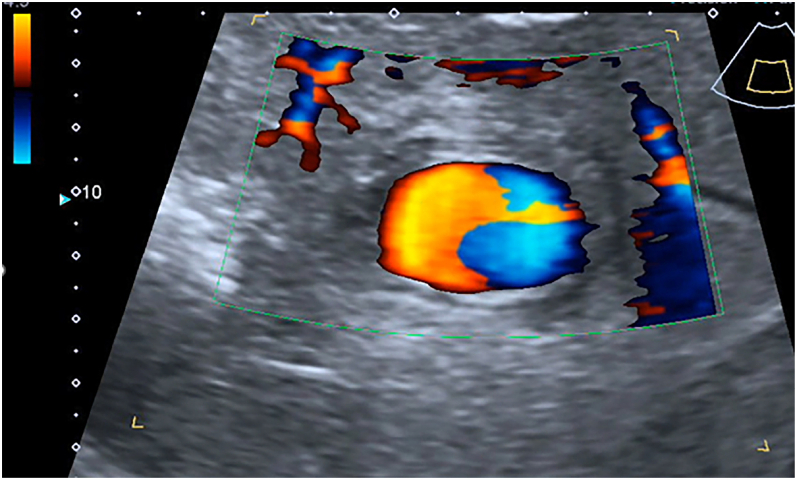The height and width of the screenshot is (480, 797).
Task: Select the sector orientation icon at top right
Action: pos(753,65)
